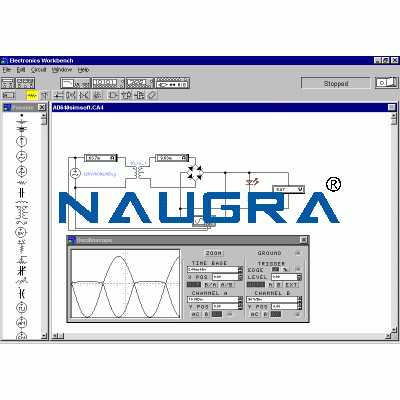This screenshot has width=400, height=400.
Task: Select Y/T display mode on oscilloscope
Action: [194, 285]
